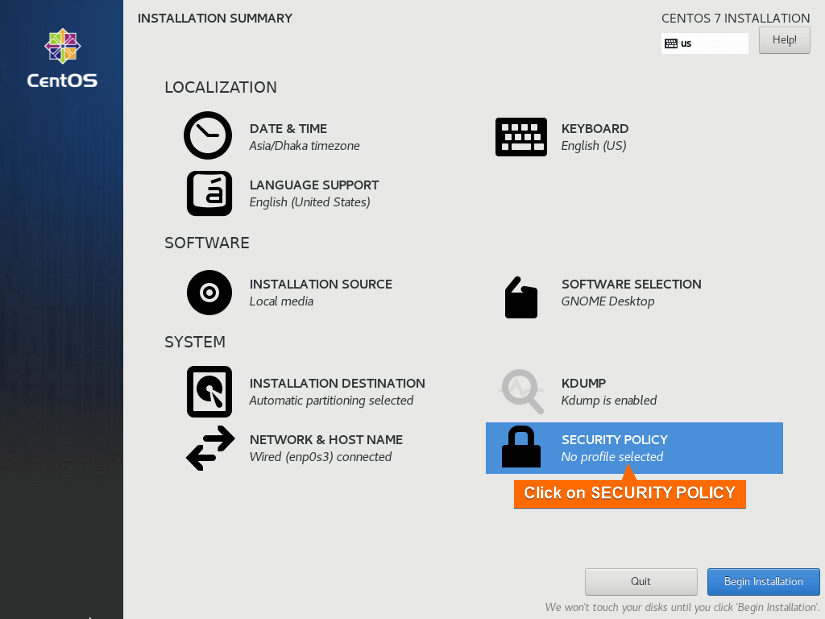Open INSTALLATION SOURCE label
Image resolution: width=825 pixels, height=619 pixels.
320,284
